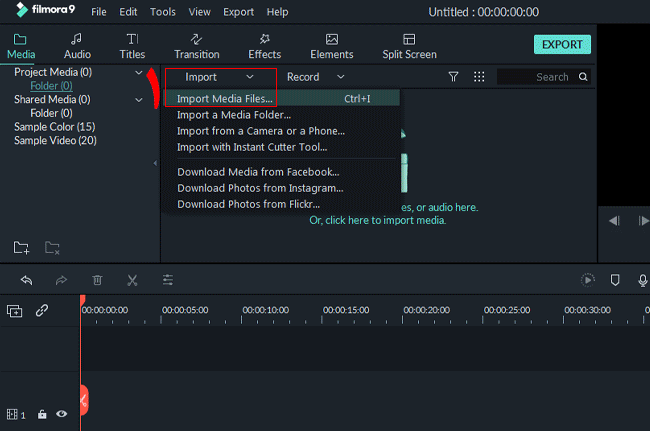This screenshot has width=650, height=431.
Task: Toggle the lock on track 1
Action: [42, 413]
